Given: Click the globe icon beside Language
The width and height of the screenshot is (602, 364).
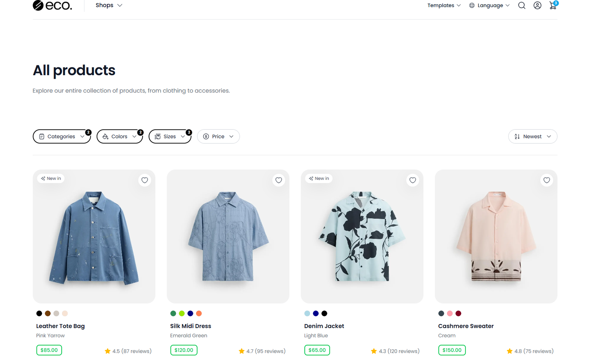Looking at the screenshot, I should click(x=472, y=5).
